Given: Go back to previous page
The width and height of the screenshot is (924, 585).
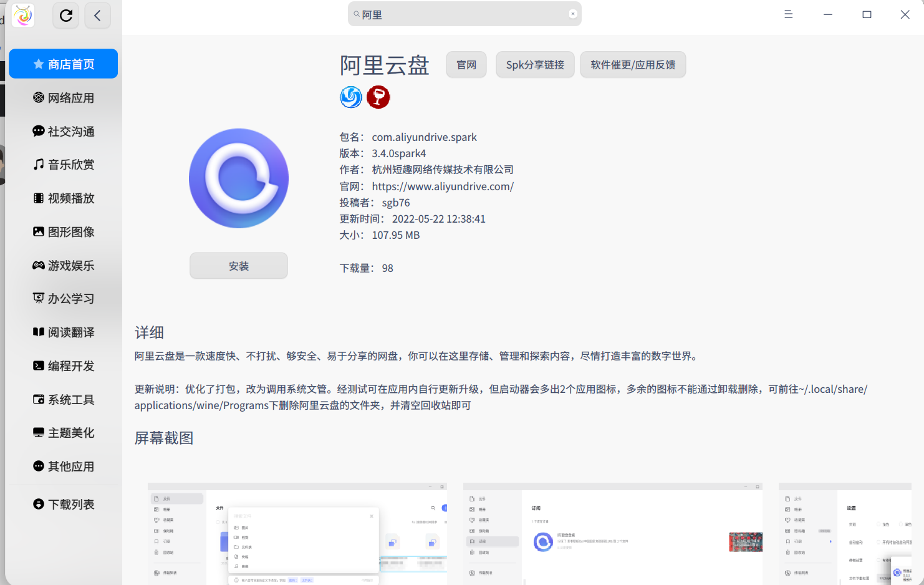Looking at the screenshot, I should point(97,16).
